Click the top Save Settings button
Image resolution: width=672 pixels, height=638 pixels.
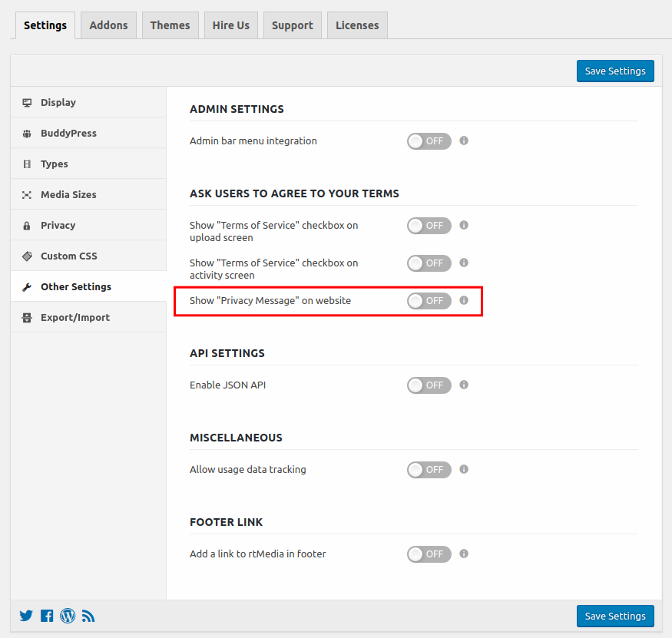614,71
